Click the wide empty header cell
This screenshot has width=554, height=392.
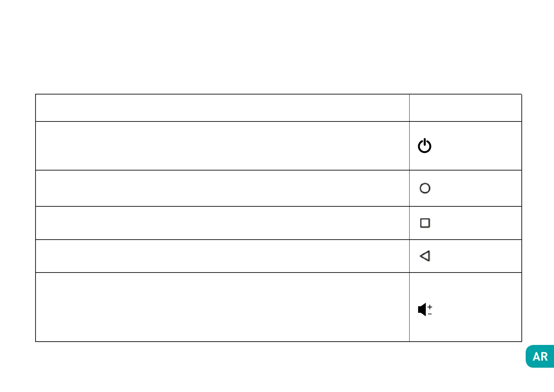(222, 108)
